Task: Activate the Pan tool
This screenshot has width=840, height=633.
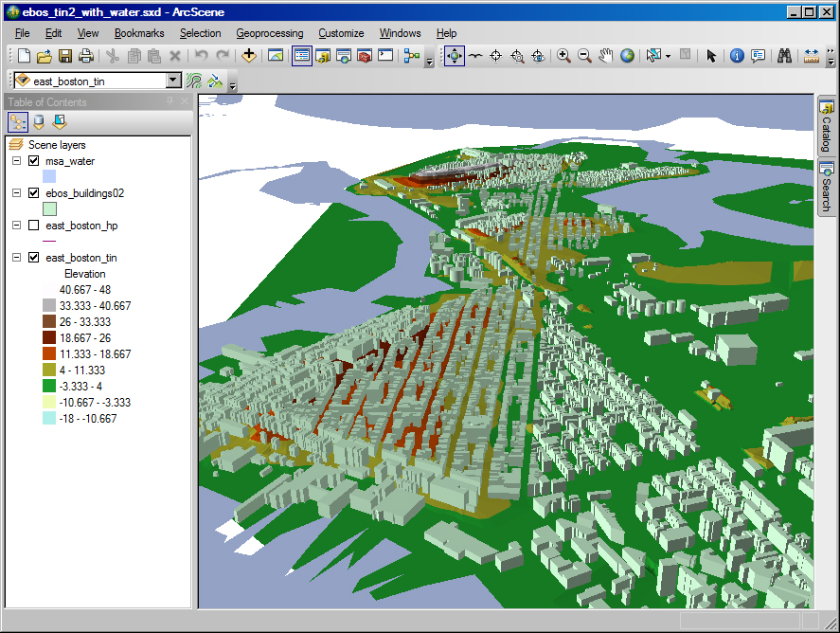Action: pos(606,55)
